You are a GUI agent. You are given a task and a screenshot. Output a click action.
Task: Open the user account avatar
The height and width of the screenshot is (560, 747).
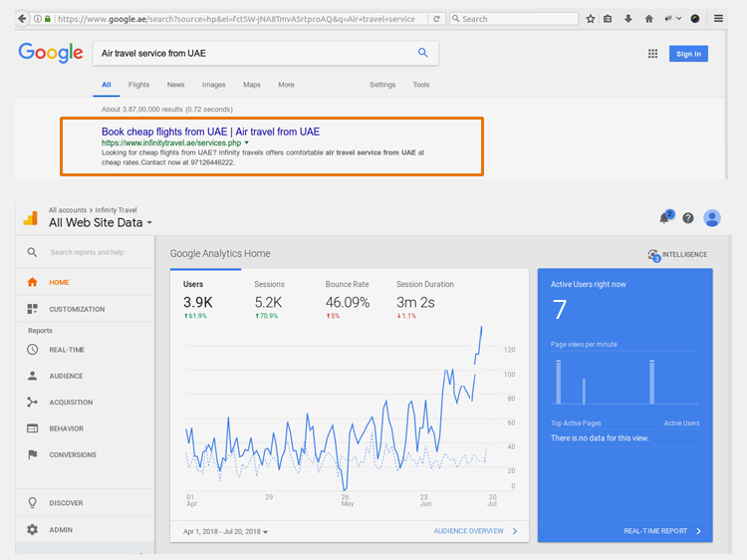click(712, 218)
